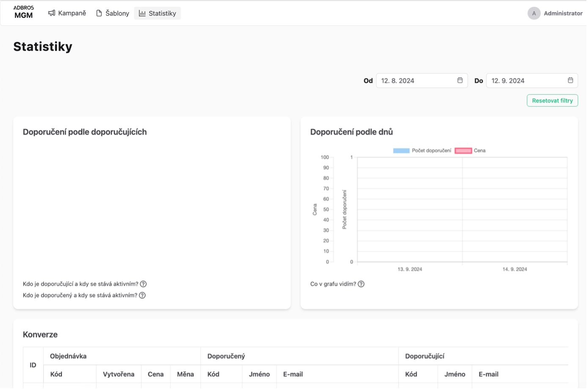Click the 13. 9. 2024 axis label

pos(410,269)
